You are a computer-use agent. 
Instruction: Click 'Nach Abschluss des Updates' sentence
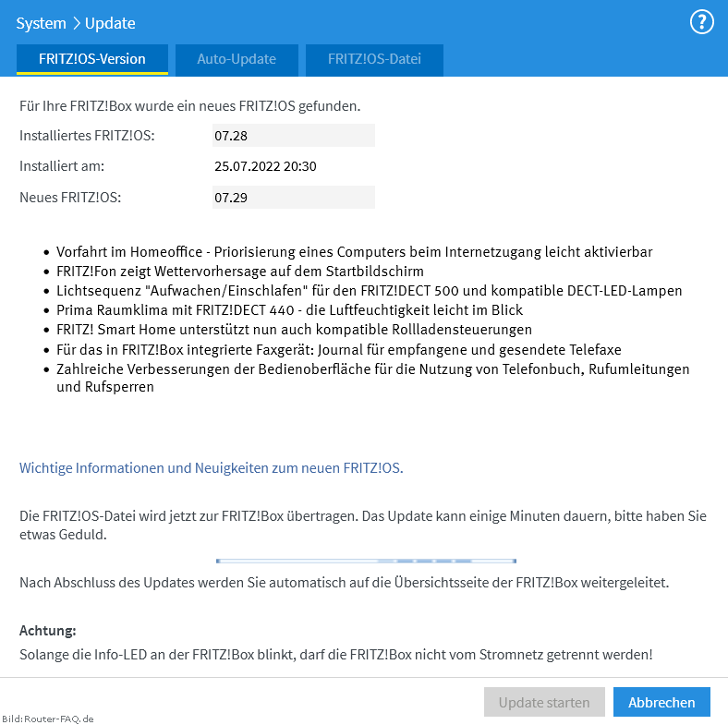(344, 583)
